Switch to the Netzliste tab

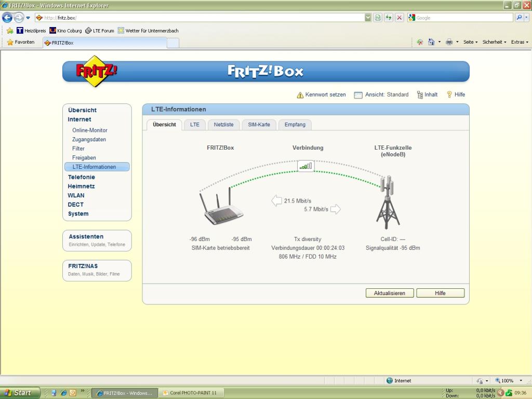(223, 125)
